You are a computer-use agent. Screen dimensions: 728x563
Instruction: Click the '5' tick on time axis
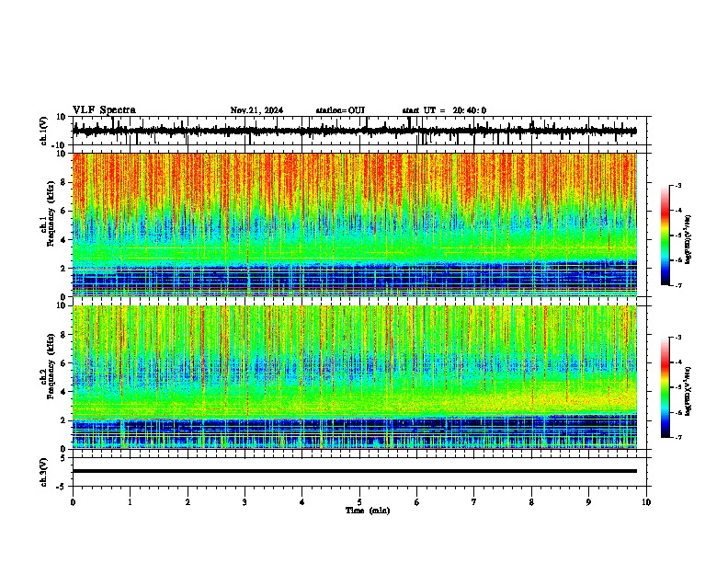point(359,502)
